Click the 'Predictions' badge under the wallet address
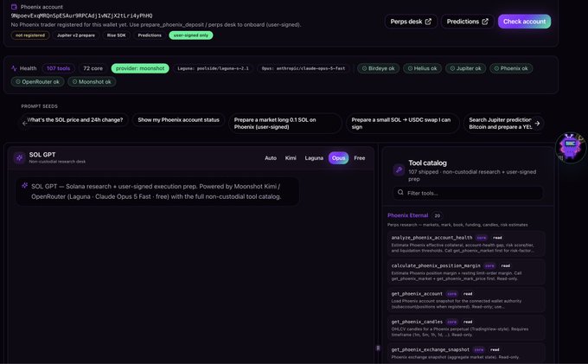The width and height of the screenshot is (588, 364). [150, 35]
